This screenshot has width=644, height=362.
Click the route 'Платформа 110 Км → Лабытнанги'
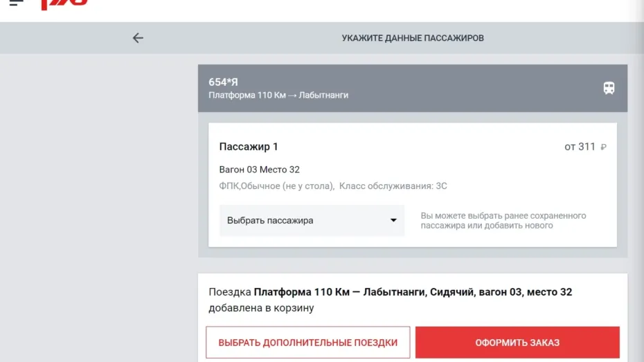coord(278,96)
